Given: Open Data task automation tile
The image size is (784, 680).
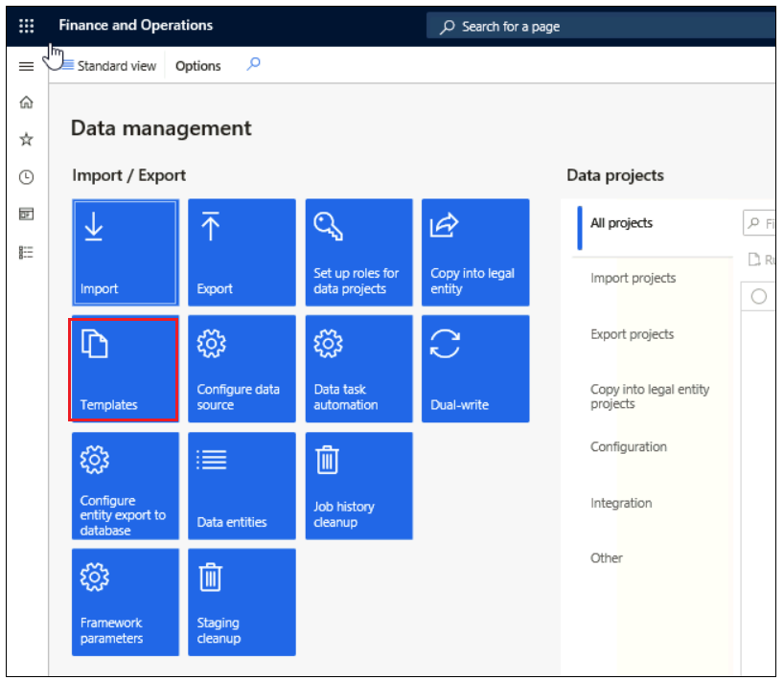Looking at the screenshot, I should pos(359,369).
